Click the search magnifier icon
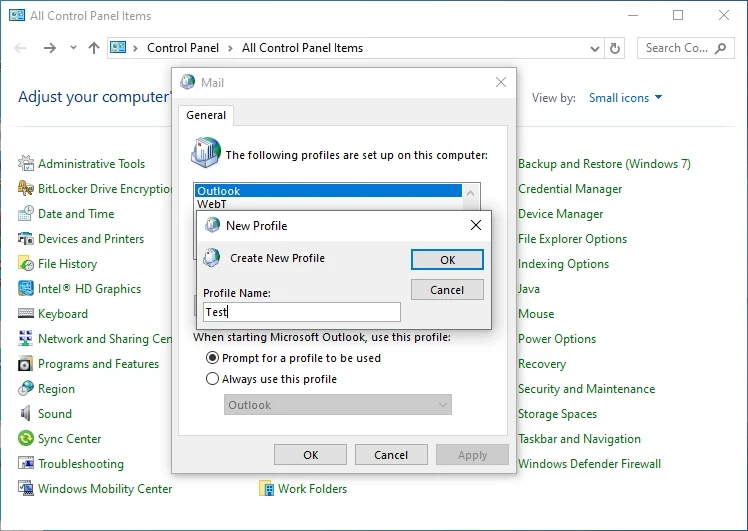 coord(721,48)
